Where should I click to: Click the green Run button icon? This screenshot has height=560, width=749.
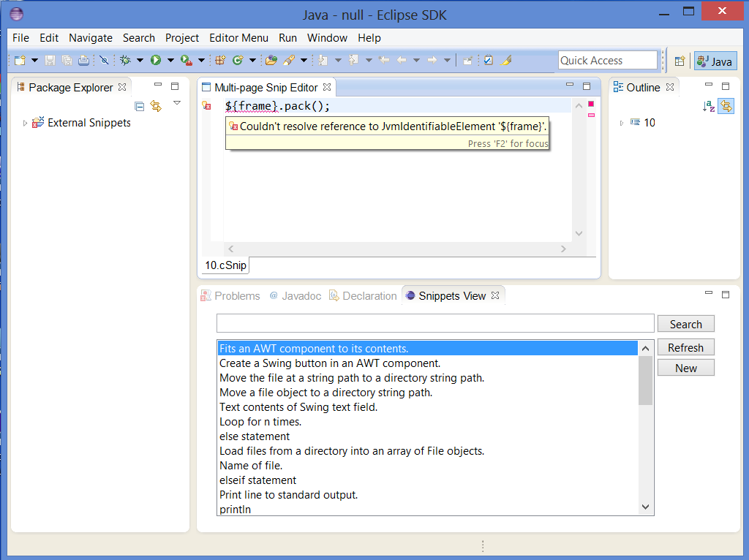[x=156, y=60]
